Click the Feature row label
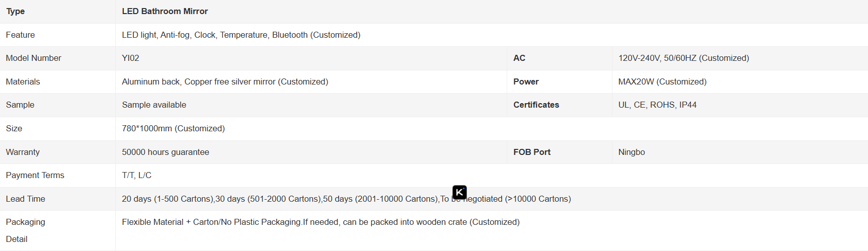 [20, 35]
